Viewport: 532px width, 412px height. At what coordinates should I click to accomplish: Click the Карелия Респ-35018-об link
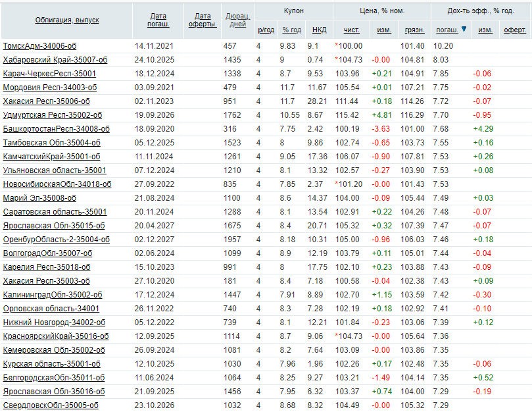[47, 267]
